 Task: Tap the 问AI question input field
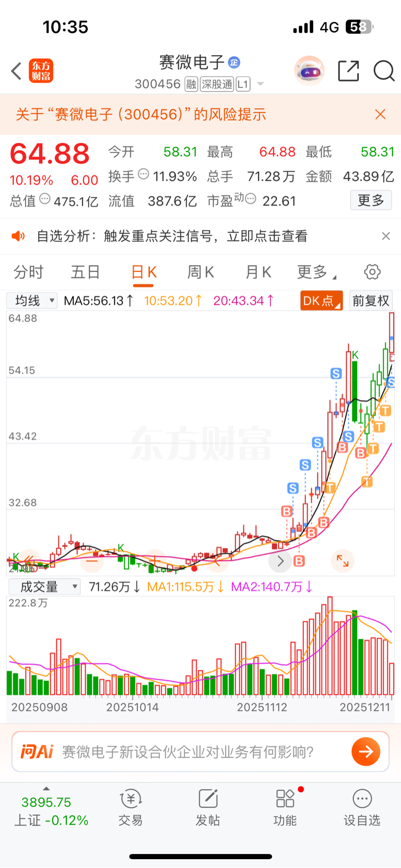(x=200, y=752)
